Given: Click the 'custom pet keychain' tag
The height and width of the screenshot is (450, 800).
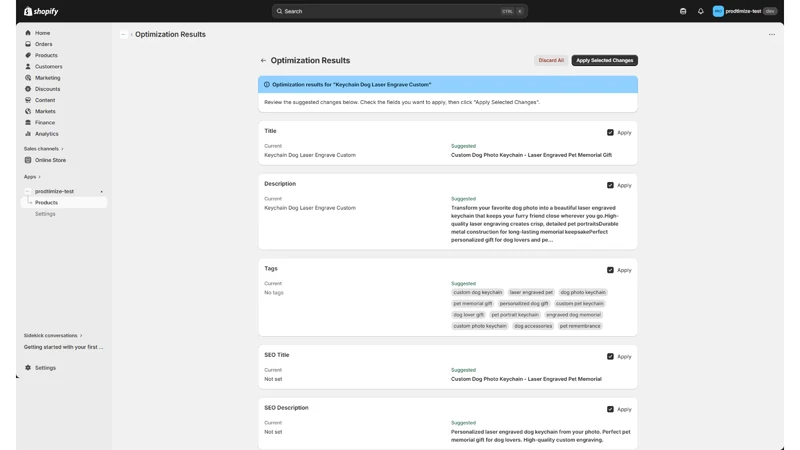Looking at the screenshot, I should coord(579,304).
